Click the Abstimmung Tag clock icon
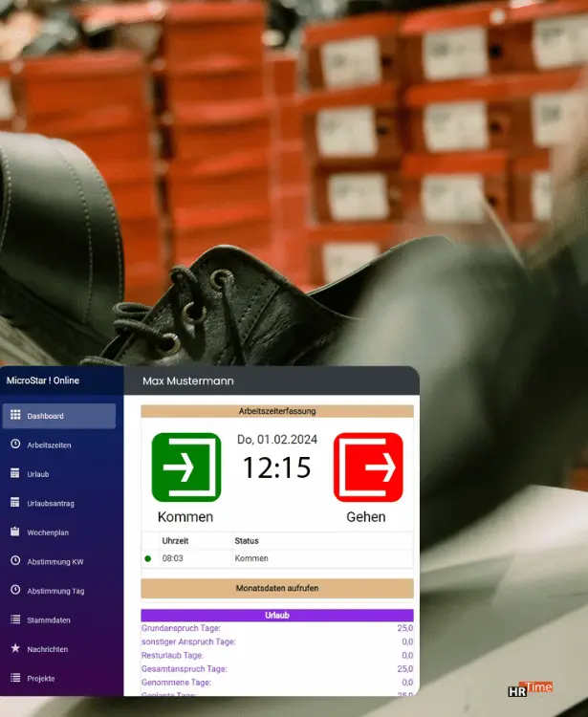Image resolution: width=588 pixels, height=717 pixels. (x=15, y=590)
